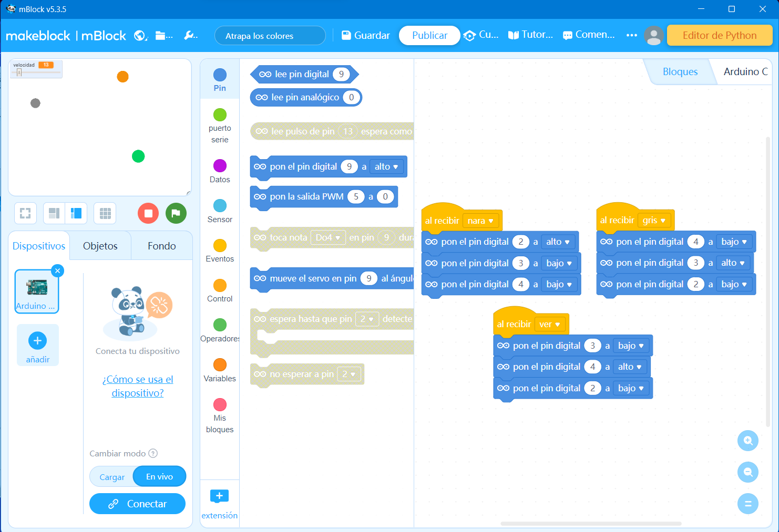The width and height of the screenshot is (779, 532).
Task: Open the Cursos courses icon
Action: (x=469, y=36)
